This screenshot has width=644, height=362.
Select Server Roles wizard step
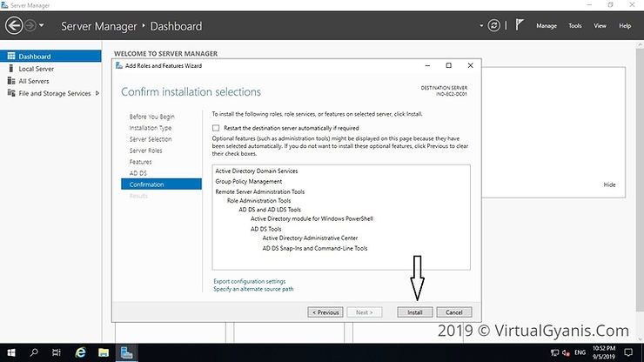146,151
